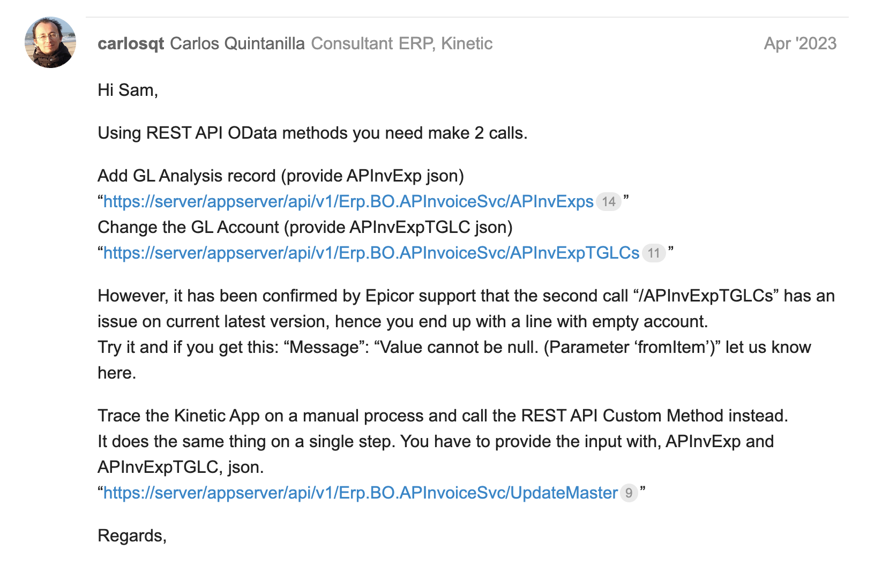Screen dimensions: 882x588
Task: Click the user title Consultant ERP, Kinetic
Action: (401, 43)
